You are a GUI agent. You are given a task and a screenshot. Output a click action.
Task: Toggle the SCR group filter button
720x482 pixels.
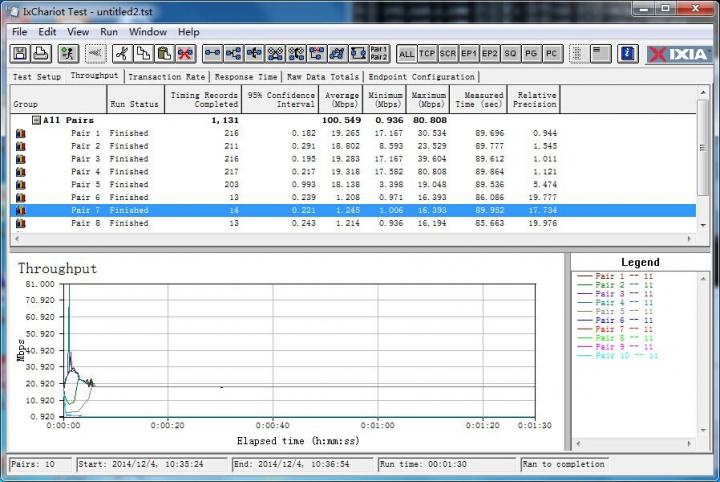pos(448,54)
